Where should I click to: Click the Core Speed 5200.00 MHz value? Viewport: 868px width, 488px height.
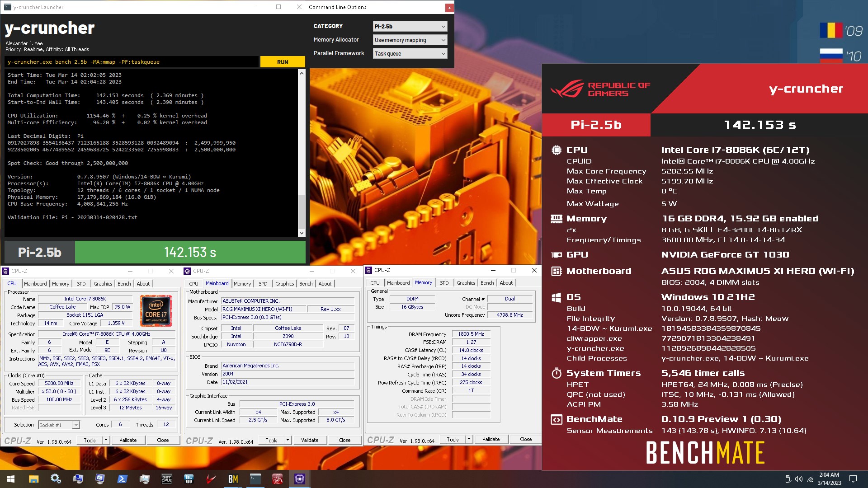(59, 383)
